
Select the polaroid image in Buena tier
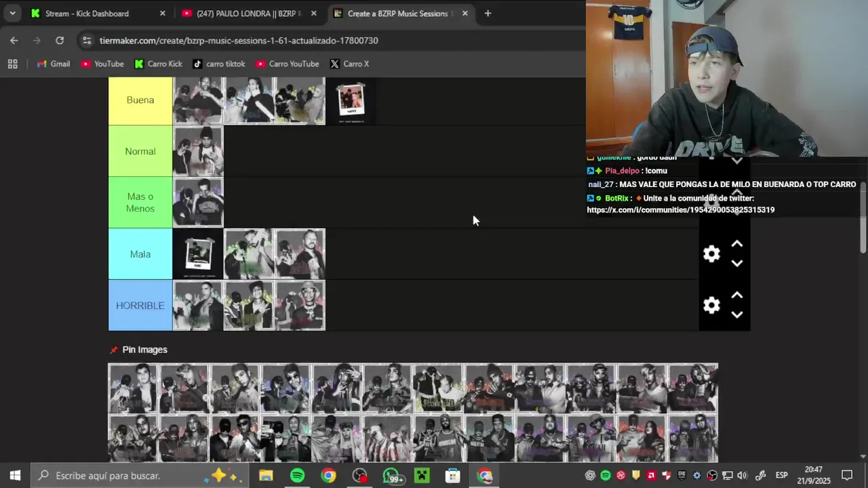coord(351,100)
